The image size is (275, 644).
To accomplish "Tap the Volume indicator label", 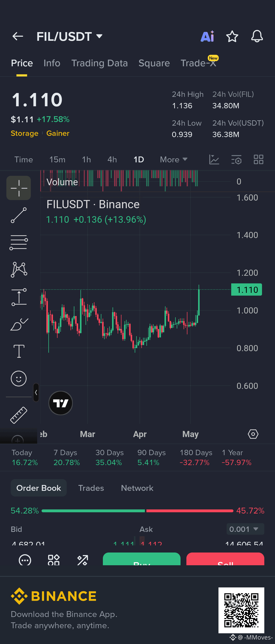I will click(x=62, y=182).
